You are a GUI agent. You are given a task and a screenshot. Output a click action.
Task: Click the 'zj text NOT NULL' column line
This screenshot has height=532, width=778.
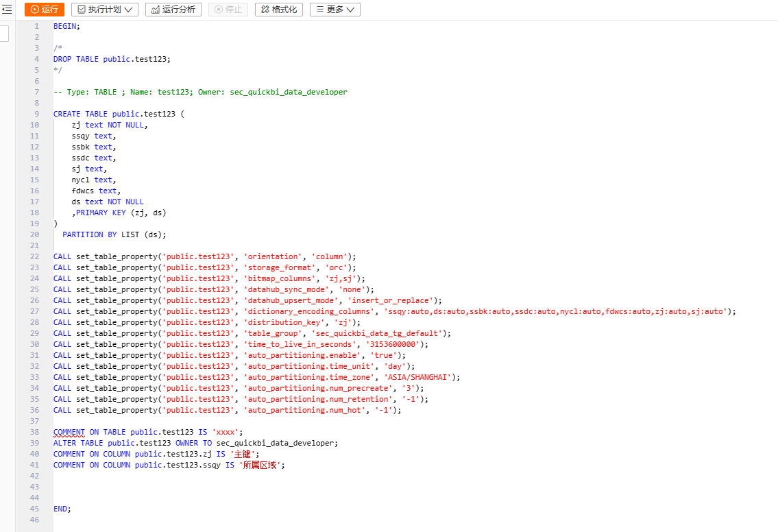tap(110, 125)
